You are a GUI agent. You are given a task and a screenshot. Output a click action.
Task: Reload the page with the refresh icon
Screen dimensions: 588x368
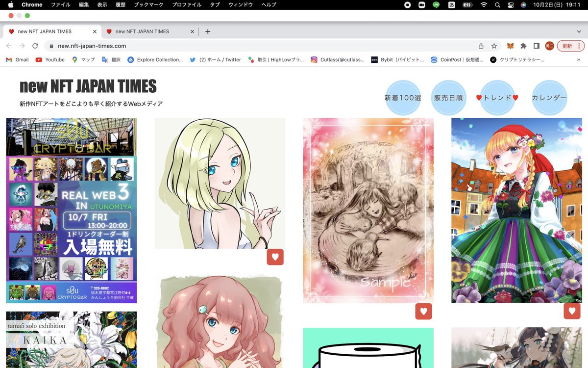pos(35,46)
